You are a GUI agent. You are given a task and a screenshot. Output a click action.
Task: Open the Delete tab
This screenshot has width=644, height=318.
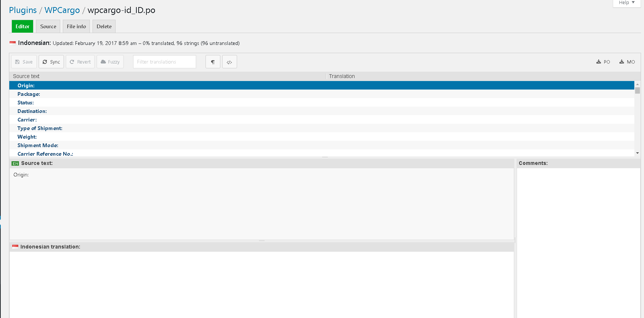pyautogui.click(x=104, y=26)
